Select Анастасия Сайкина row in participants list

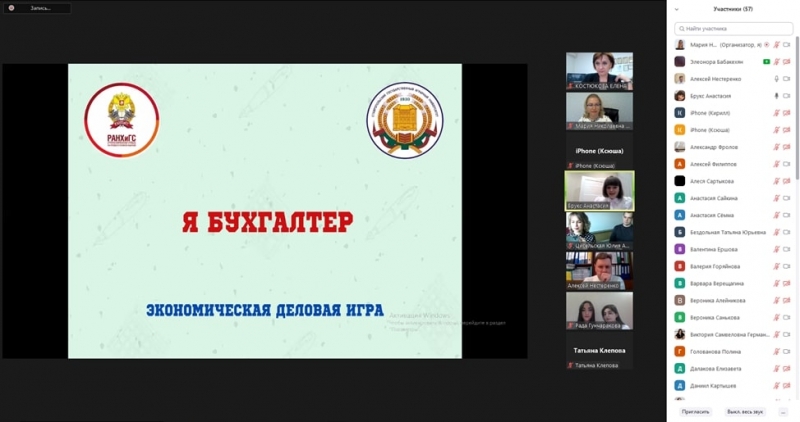click(x=733, y=198)
